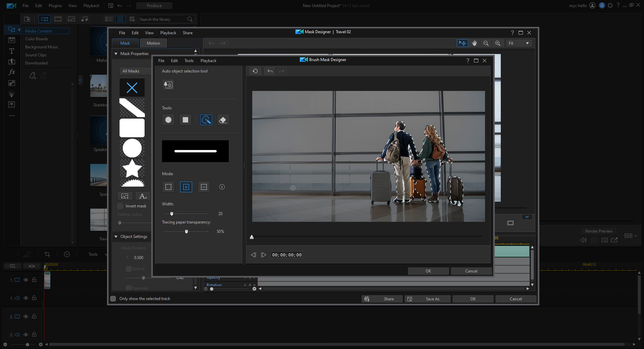The width and height of the screenshot is (644, 349).
Task: Click the info icon next to Mode options
Action: point(221,187)
